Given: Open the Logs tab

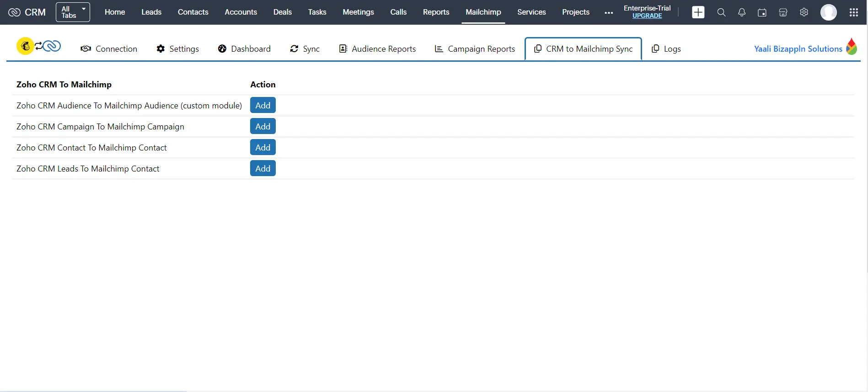Looking at the screenshot, I should (x=666, y=49).
